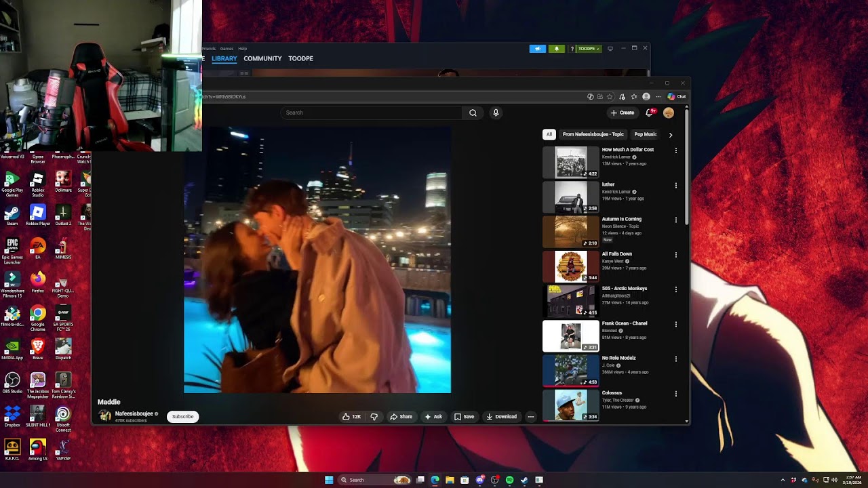Screen dimensions: 868x488
Task: Switch Steam to Big Picture mode icon
Action: (x=610, y=49)
